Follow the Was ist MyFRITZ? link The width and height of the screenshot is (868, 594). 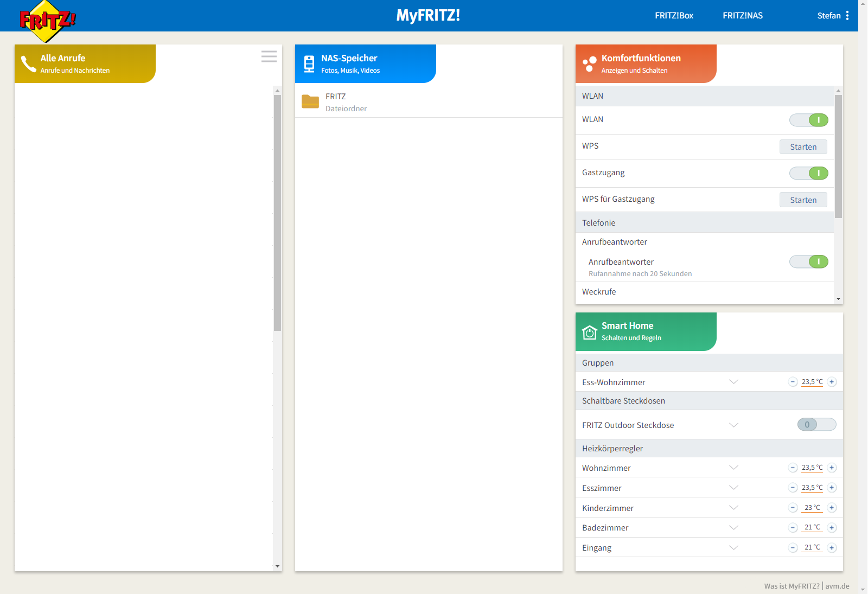[792, 586]
